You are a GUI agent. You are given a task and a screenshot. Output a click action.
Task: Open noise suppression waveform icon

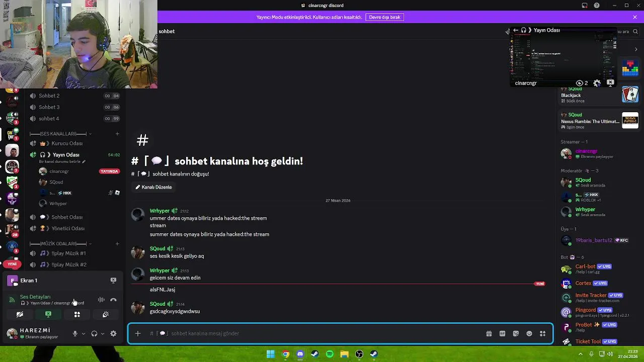click(x=101, y=300)
